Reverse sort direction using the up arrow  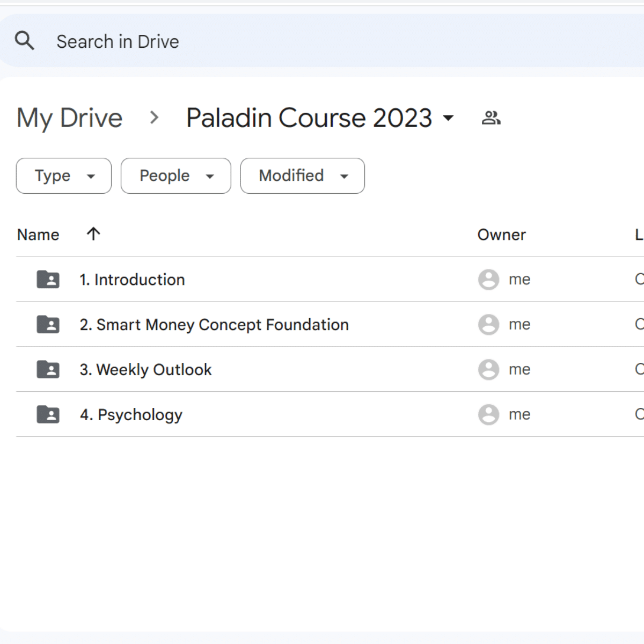point(93,234)
